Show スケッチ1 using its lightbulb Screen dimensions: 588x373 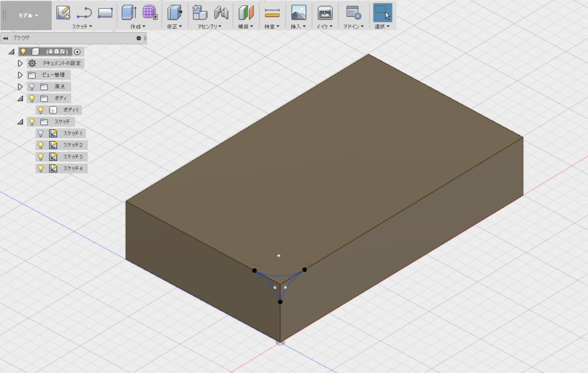pos(41,134)
